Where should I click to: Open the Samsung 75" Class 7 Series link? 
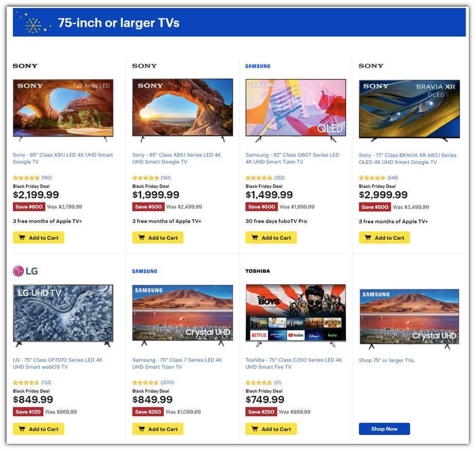(177, 363)
